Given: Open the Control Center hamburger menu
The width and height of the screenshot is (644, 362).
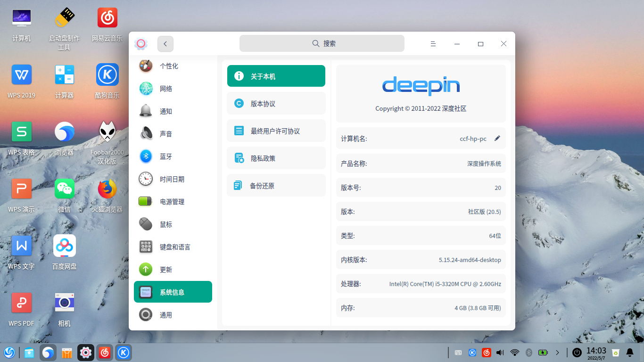Looking at the screenshot, I should [433, 43].
